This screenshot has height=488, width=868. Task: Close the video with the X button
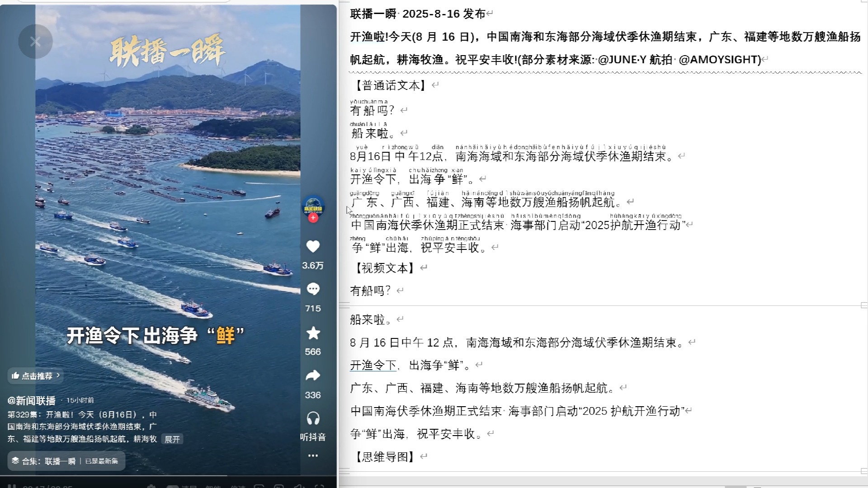pos(35,42)
